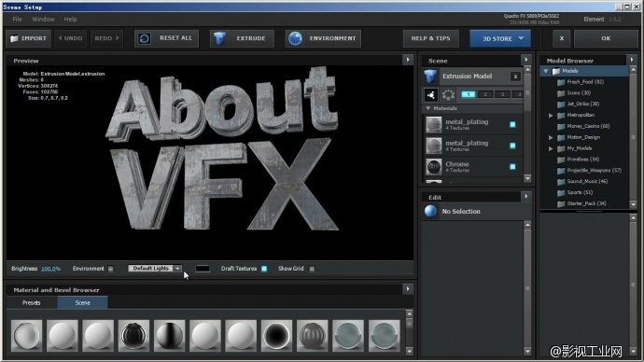Select the Chrome material sphere thumbnail

click(434, 167)
